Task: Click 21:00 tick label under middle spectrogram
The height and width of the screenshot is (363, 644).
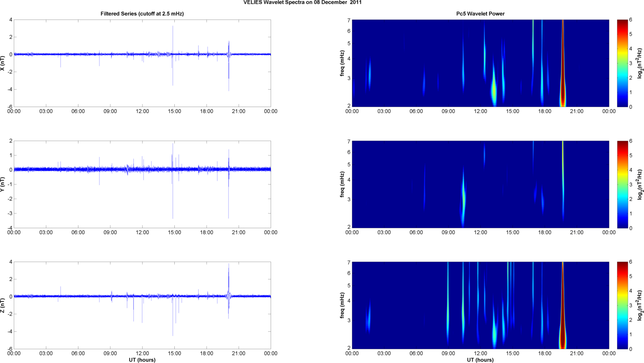Action: pyautogui.click(x=577, y=232)
